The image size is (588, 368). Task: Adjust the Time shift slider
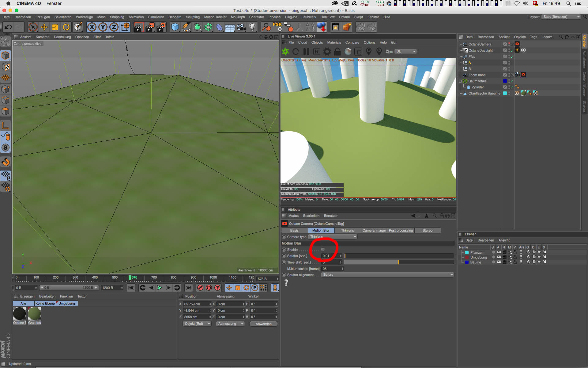point(398,262)
